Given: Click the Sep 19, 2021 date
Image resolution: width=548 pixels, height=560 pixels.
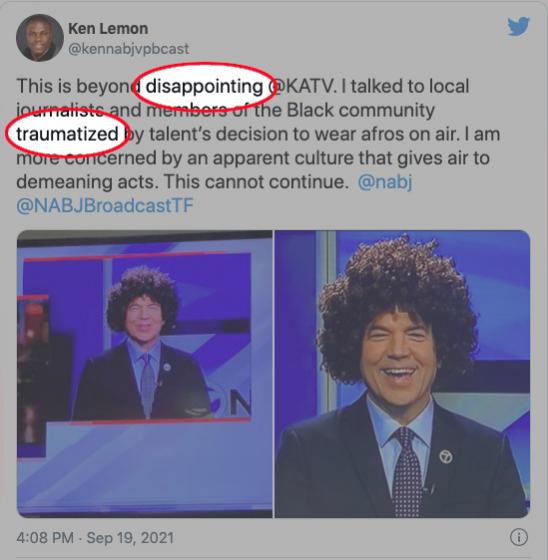Looking at the screenshot, I should [130, 538].
